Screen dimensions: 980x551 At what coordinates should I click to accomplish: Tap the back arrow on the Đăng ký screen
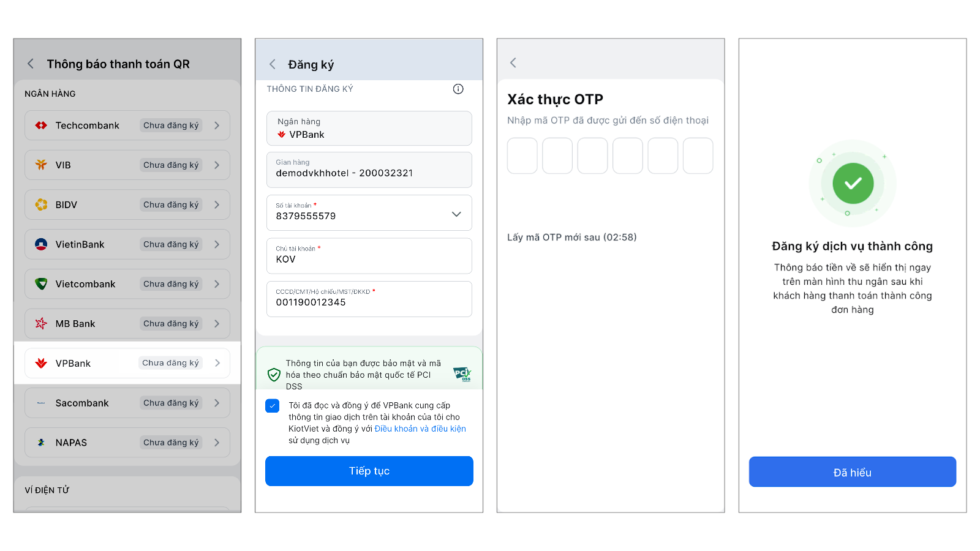tap(273, 64)
